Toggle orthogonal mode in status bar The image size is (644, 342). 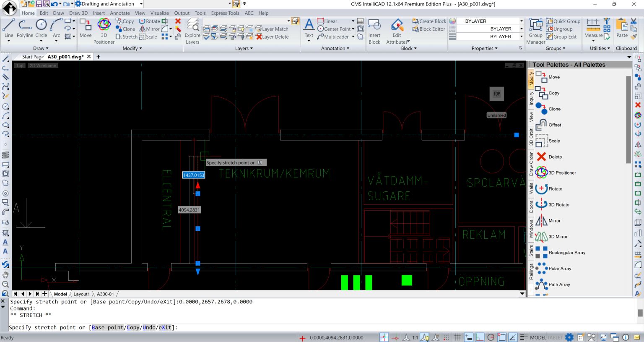[480, 337]
